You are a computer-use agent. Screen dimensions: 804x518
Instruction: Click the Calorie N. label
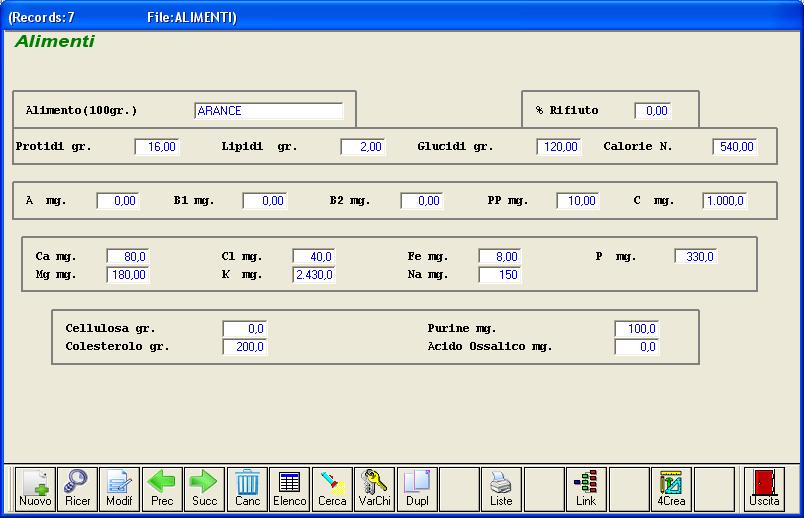click(638, 146)
